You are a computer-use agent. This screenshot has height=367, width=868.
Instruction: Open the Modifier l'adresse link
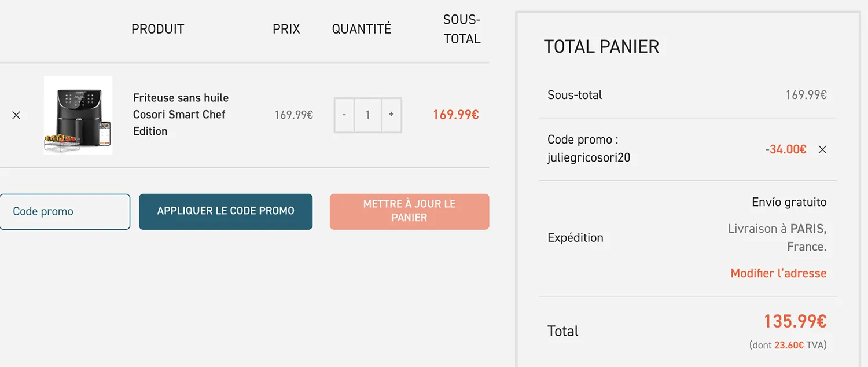click(778, 273)
